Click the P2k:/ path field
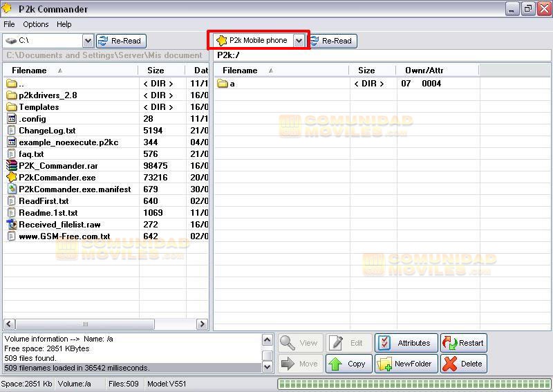Screen dimensions: 553x392 click(382, 55)
